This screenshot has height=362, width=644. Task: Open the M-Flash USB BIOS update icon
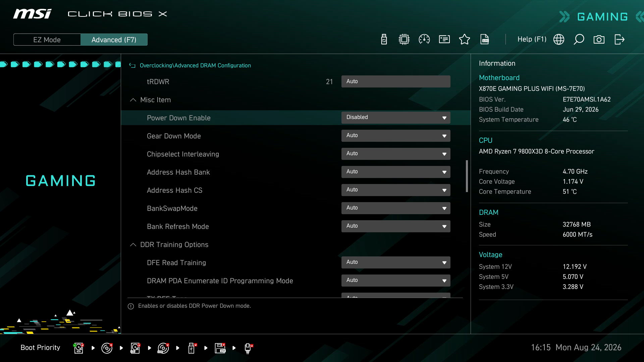coord(384,40)
